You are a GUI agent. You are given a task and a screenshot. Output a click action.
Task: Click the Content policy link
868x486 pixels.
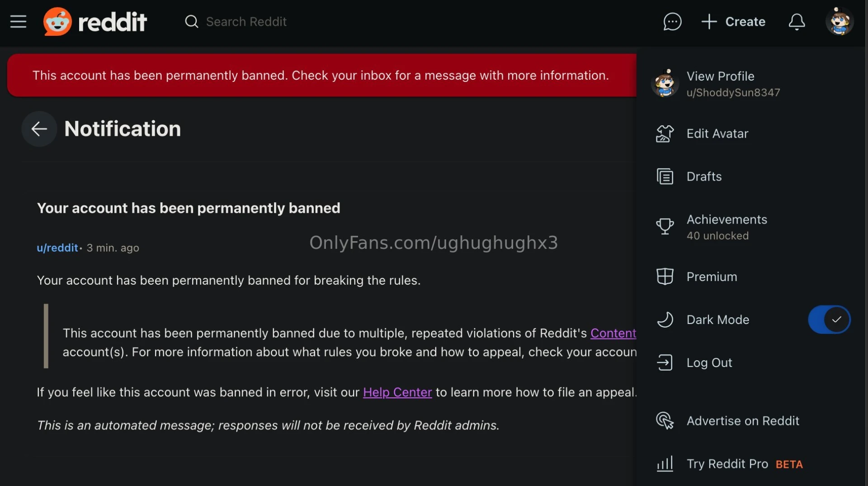[613, 333]
